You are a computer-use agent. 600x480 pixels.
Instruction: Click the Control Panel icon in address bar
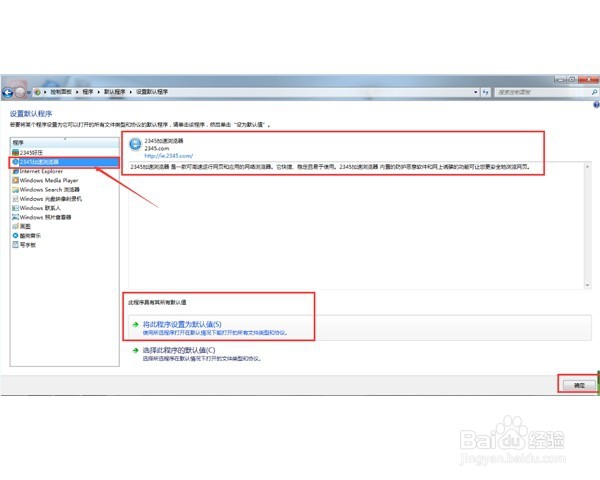[x=38, y=92]
